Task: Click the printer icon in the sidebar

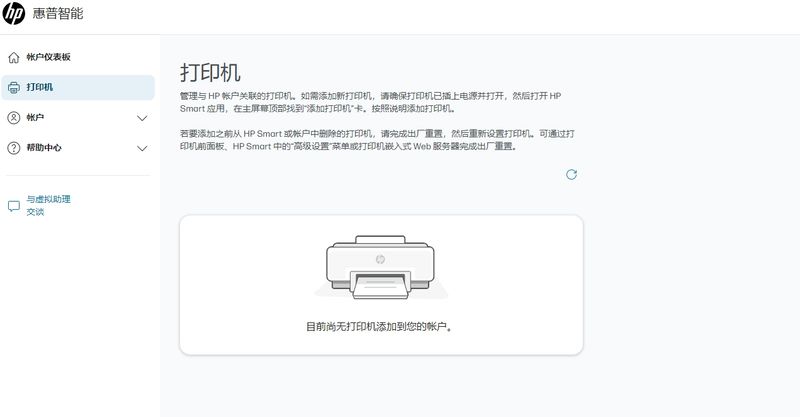Action: pos(14,87)
